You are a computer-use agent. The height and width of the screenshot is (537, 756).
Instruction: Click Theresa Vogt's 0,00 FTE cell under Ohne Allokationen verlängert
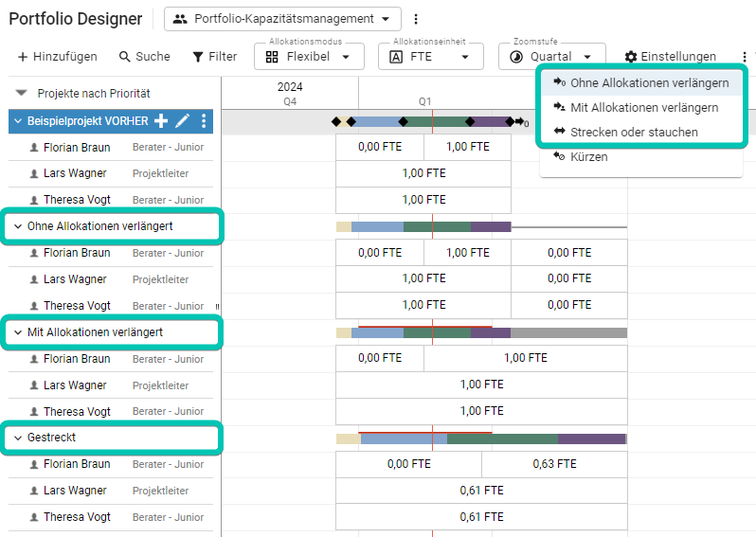569,305
